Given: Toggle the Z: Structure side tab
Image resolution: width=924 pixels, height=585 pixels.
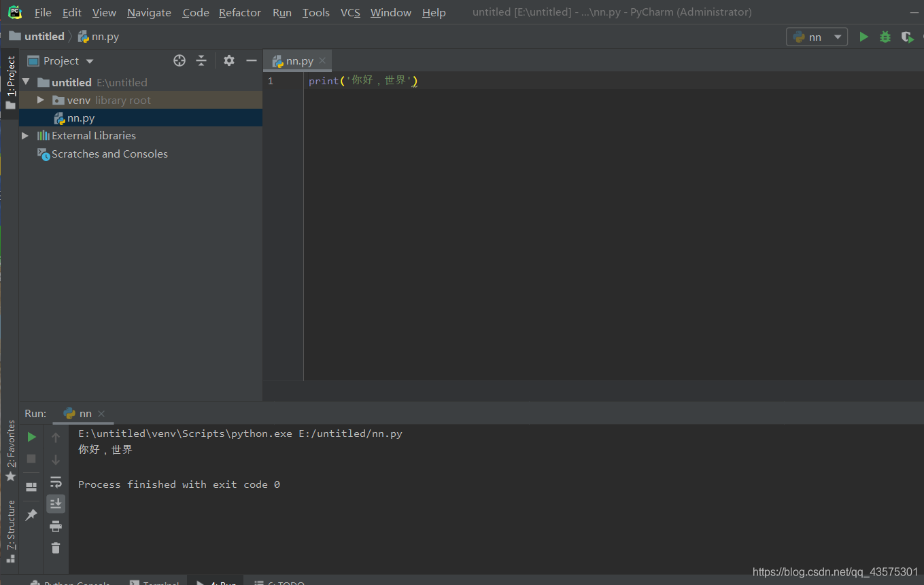Looking at the screenshot, I should tap(10, 531).
